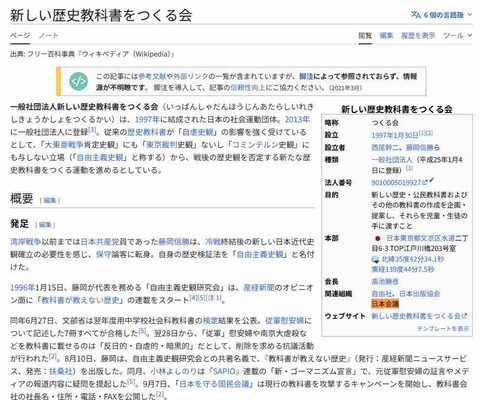Open footnote [3] in the intro paragraph

(x=92, y=129)
